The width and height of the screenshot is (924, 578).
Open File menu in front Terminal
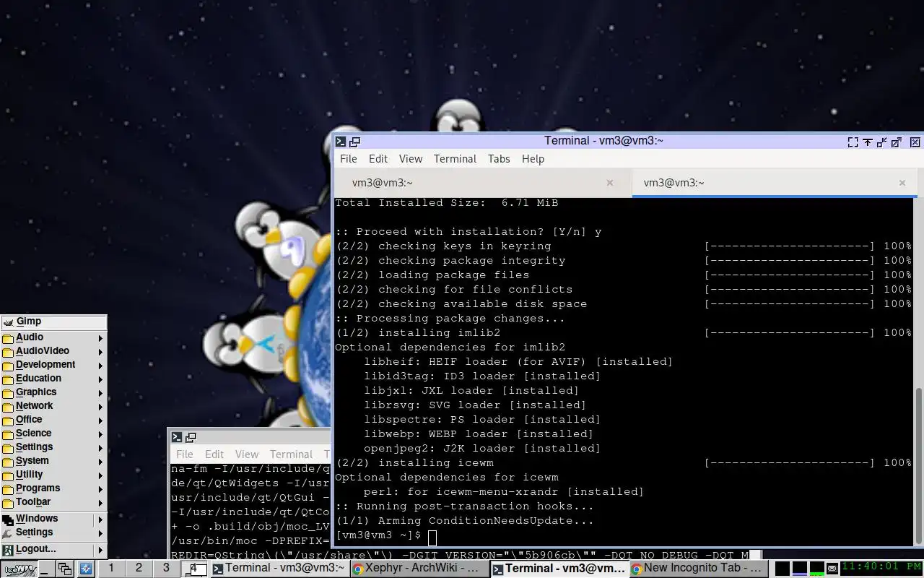348,159
